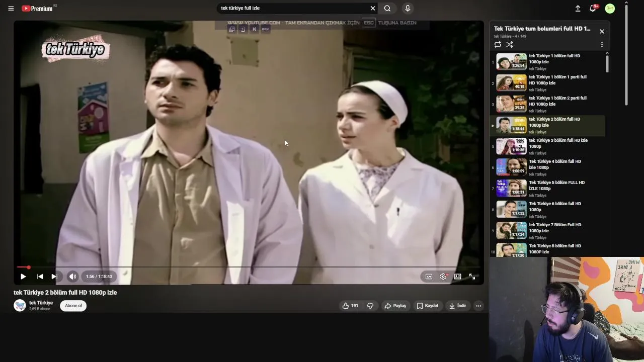Image resolution: width=644 pixels, height=362 pixels.
Task: Play tek Türkiye 1 bölüm 2 parti
Action: 547,104
